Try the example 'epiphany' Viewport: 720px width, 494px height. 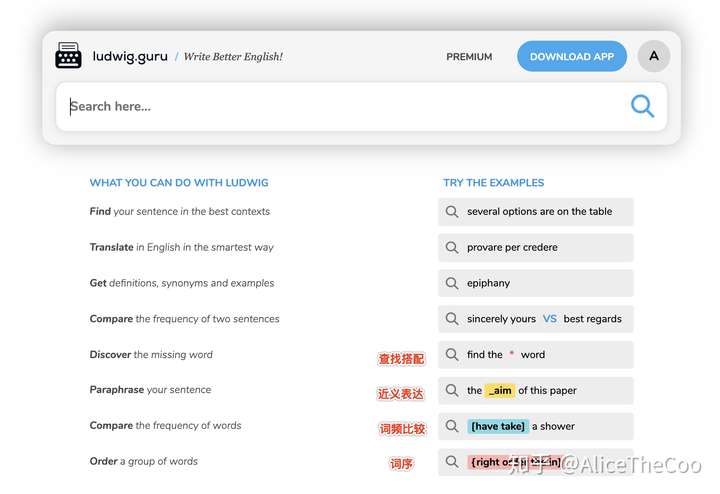(x=535, y=283)
